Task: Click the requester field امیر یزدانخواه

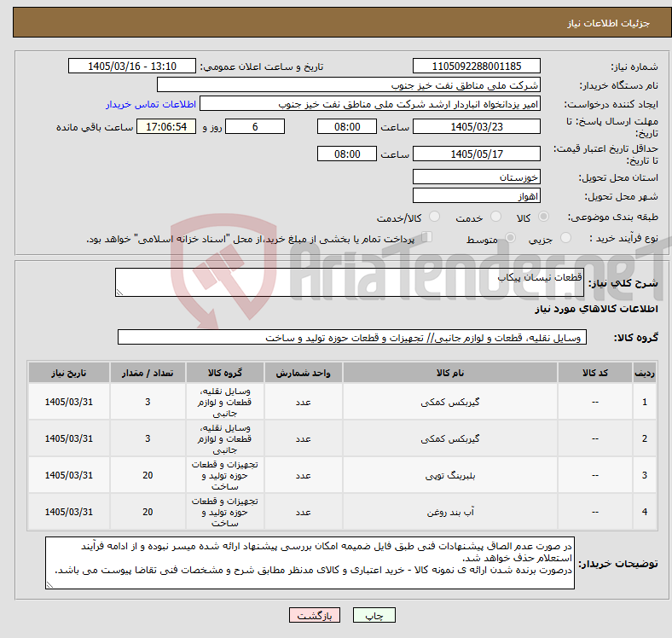Action: point(370,104)
